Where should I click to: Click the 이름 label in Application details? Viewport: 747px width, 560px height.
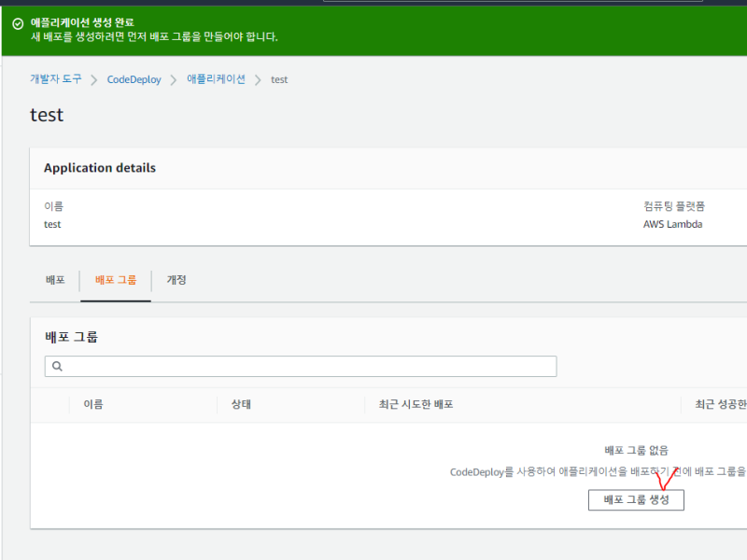coord(53,206)
